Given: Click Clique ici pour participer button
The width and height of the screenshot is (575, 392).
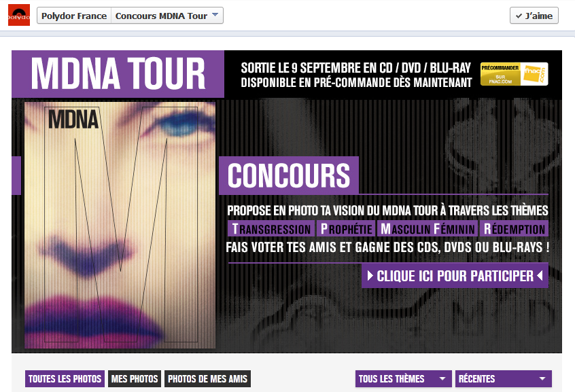Looking at the screenshot, I should pyautogui.click(x=455, y=276).
